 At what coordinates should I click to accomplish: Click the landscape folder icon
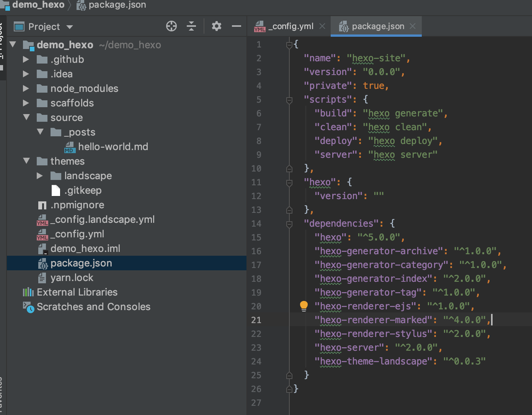(55, 176)
